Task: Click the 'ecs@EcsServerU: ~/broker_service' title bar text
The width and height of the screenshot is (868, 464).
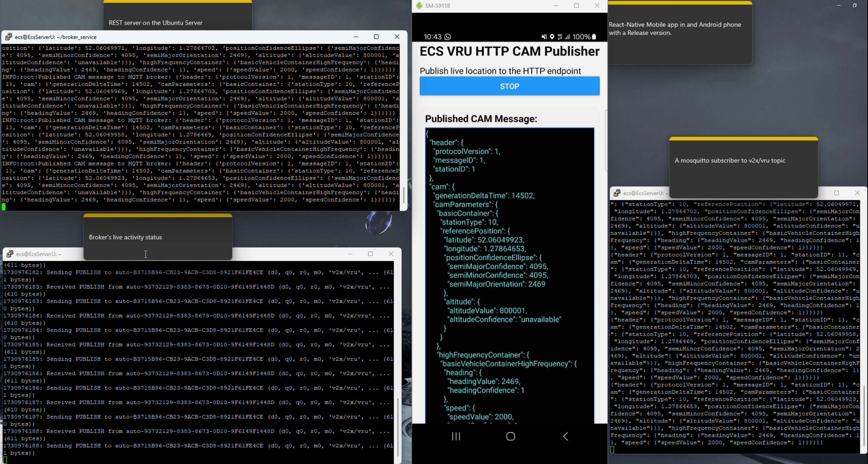Action: click(56, 37)
